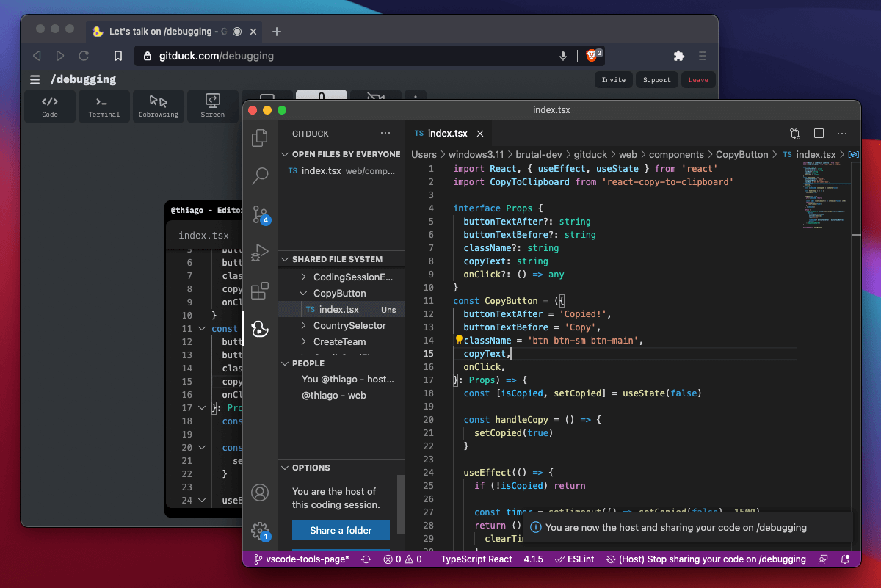The image size is (881, 588).
Task: Close the index.tsx editor tab
Action: point(480,134)
